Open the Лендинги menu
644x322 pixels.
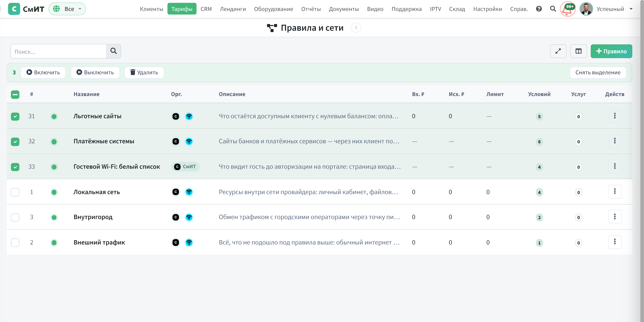point(233,9)
